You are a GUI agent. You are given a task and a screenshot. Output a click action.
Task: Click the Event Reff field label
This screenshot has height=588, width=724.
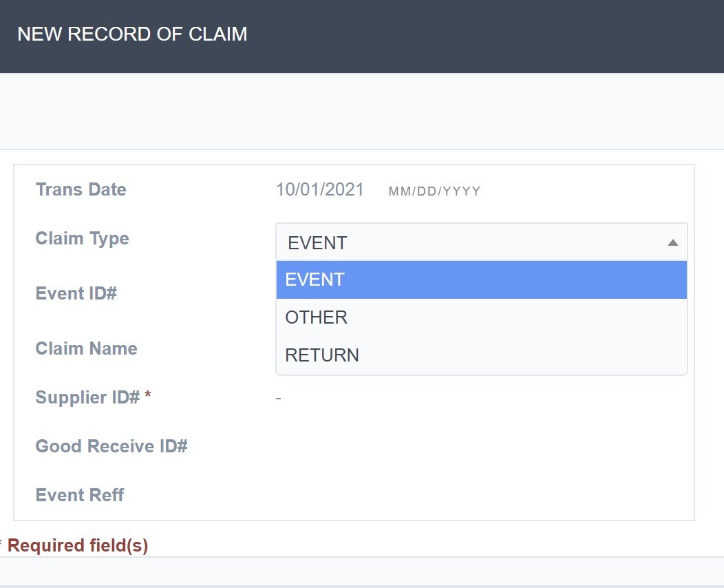[80, 495]
